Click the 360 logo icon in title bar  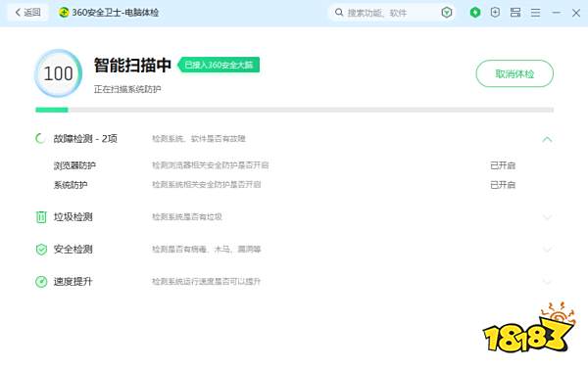coord(64,13)
